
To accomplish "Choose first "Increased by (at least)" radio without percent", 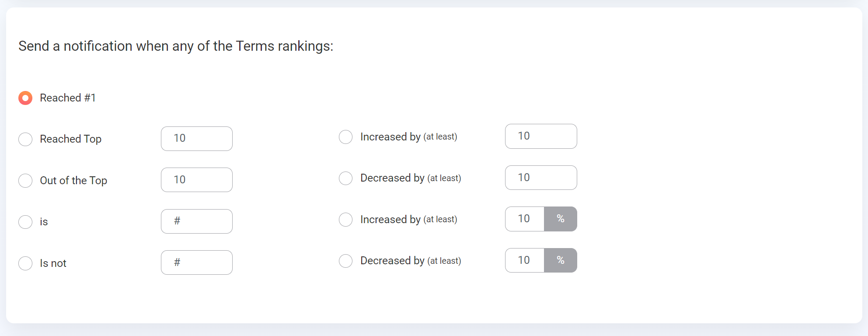I will point(346,137).
